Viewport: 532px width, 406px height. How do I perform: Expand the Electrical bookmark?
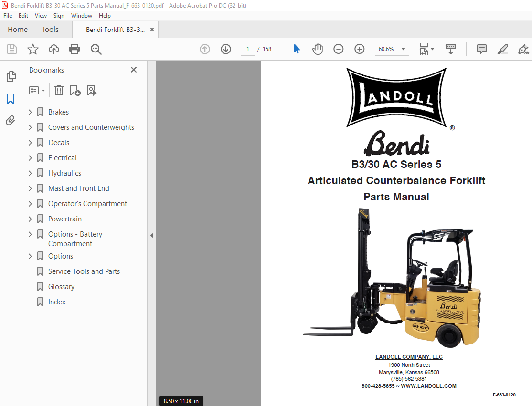30,157
